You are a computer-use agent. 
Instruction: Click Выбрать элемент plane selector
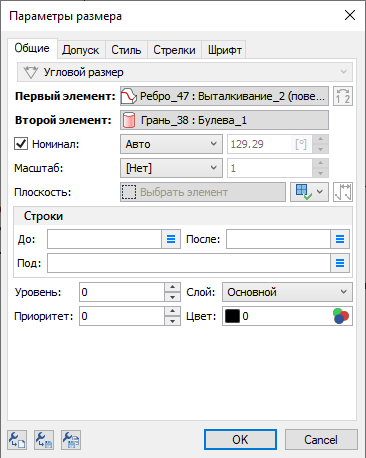(203, 192)
